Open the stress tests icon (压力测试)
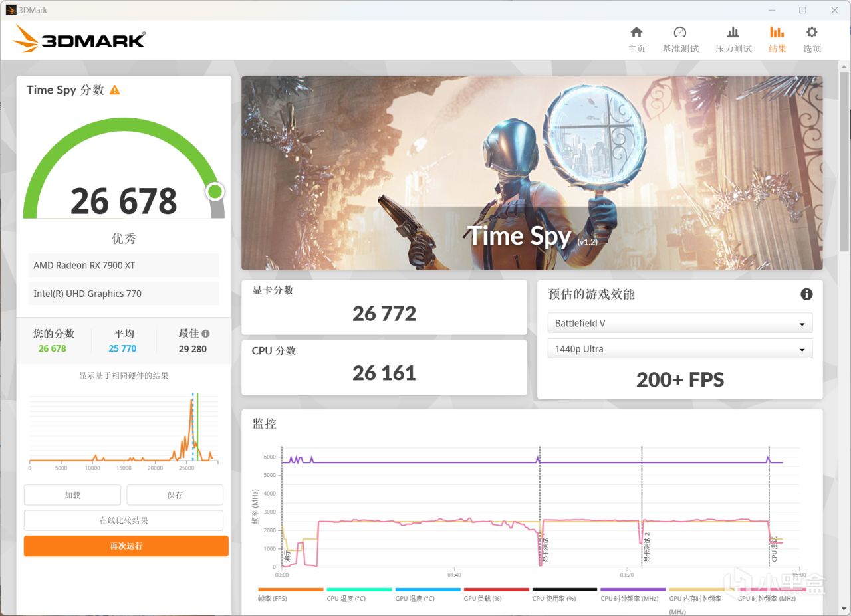Image resolution: width=851 pixels, height=616 pixels. (x=733, y=33)
